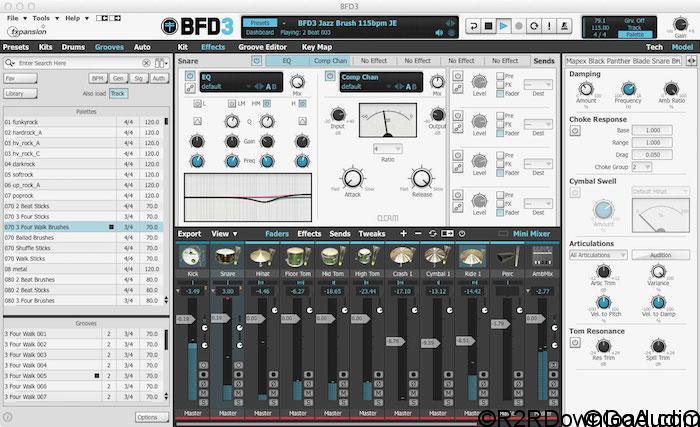Select the Perc channel icon
Viewport: 700px width, 427px height.
pyautogui.click(x=508, y=257)
